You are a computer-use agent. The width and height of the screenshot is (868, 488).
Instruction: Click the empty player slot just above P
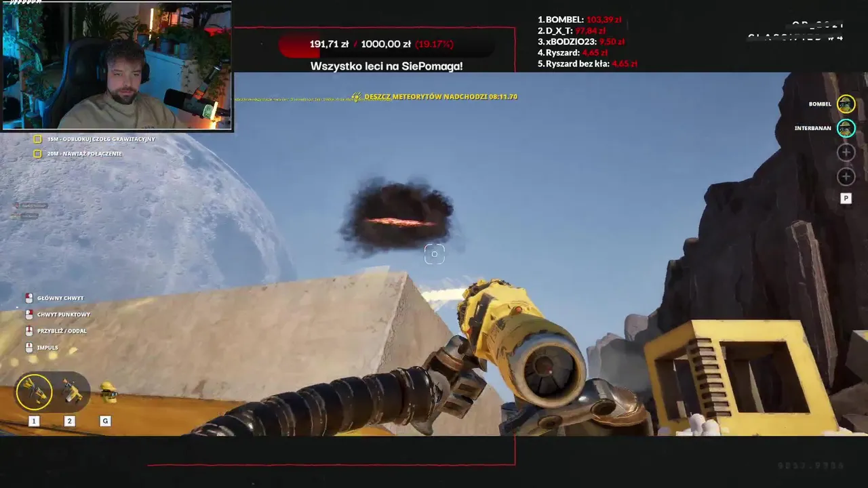click(846, 177)
